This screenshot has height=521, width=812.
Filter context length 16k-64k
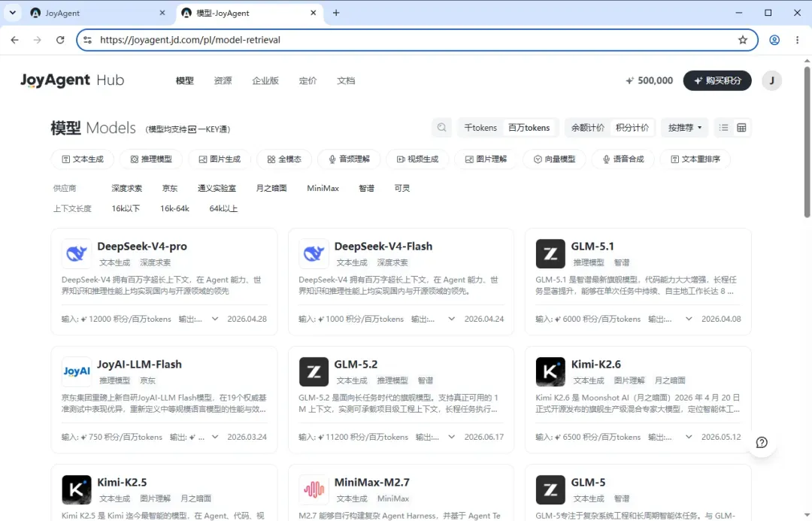point(174,209)
